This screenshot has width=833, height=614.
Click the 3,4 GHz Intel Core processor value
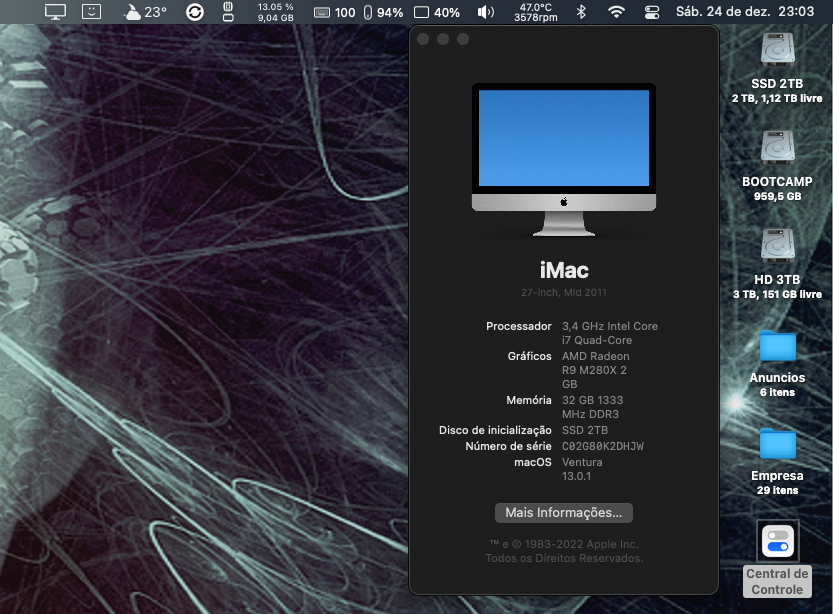pyautogui.click(x=610, y=333)
